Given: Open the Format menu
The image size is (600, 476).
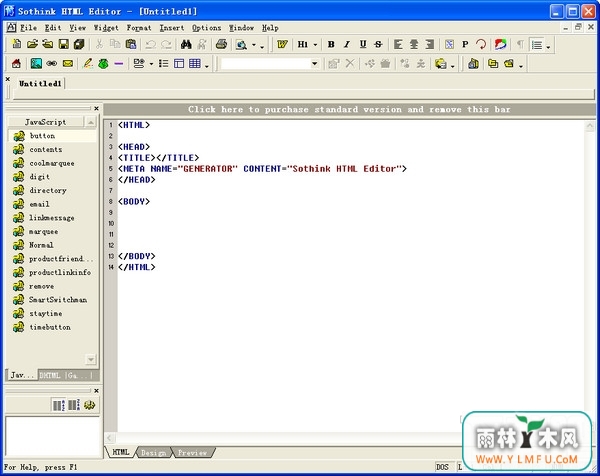Looking at the screenshot, I should 139,28.
